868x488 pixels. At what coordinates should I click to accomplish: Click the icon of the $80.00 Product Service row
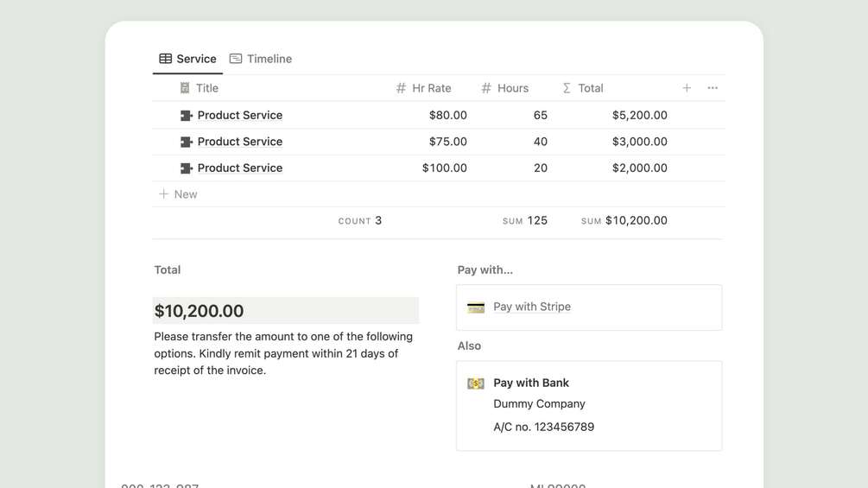point(186,116)
